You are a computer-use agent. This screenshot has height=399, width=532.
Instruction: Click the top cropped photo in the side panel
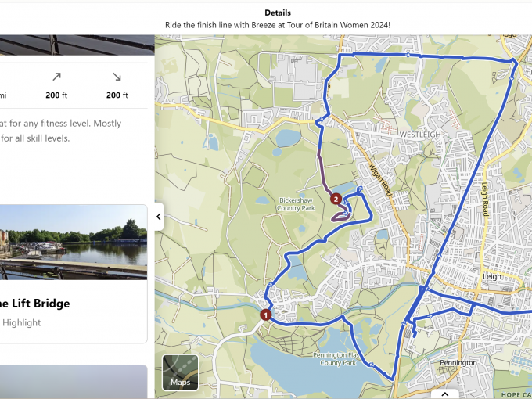77,45
